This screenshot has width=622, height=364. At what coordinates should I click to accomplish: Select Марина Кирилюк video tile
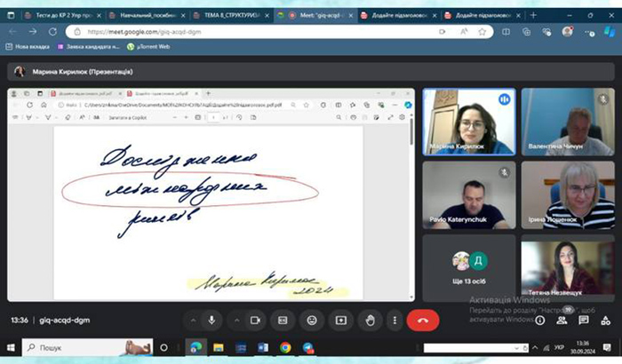pos(469,122)
